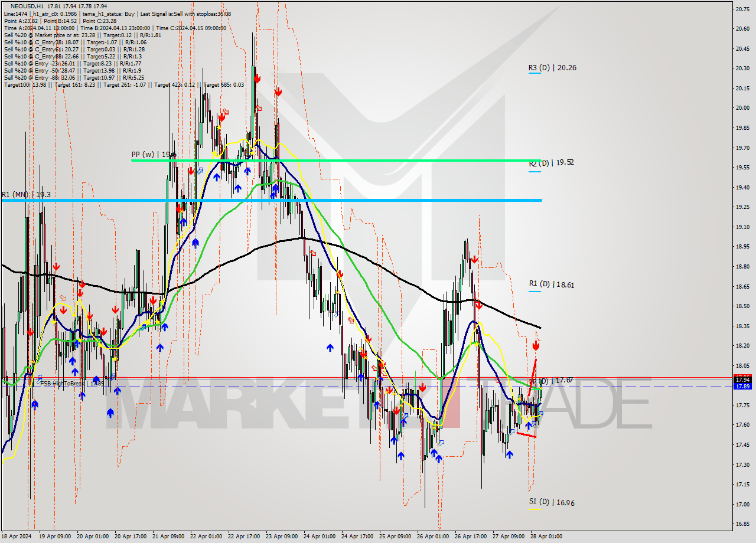Click the '21 Apr 09:00' time label

point(168,537)
